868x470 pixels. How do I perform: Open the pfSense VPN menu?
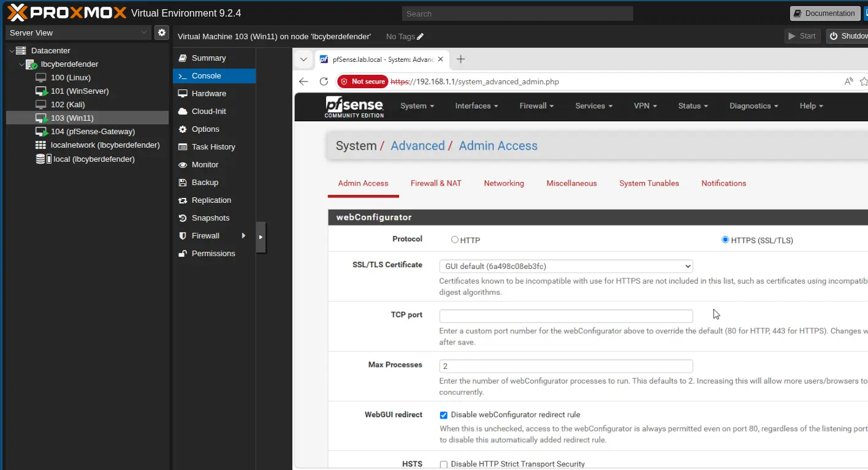645,106
